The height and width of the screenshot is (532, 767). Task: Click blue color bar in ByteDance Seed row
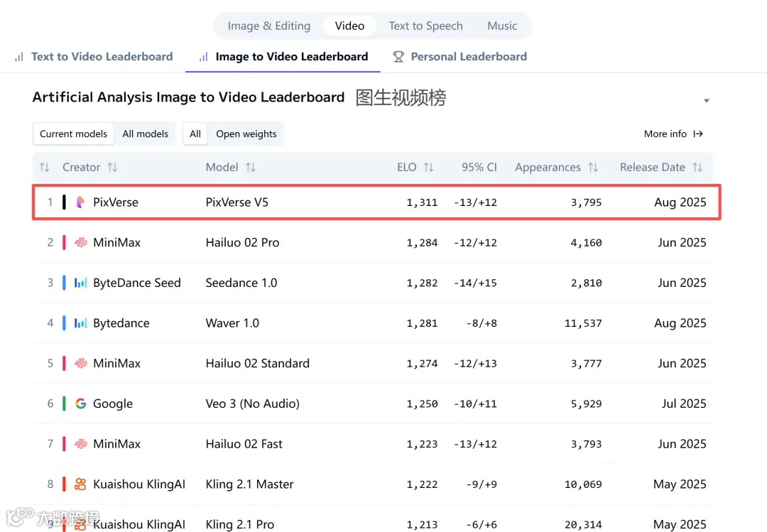[x=64, y=283]
